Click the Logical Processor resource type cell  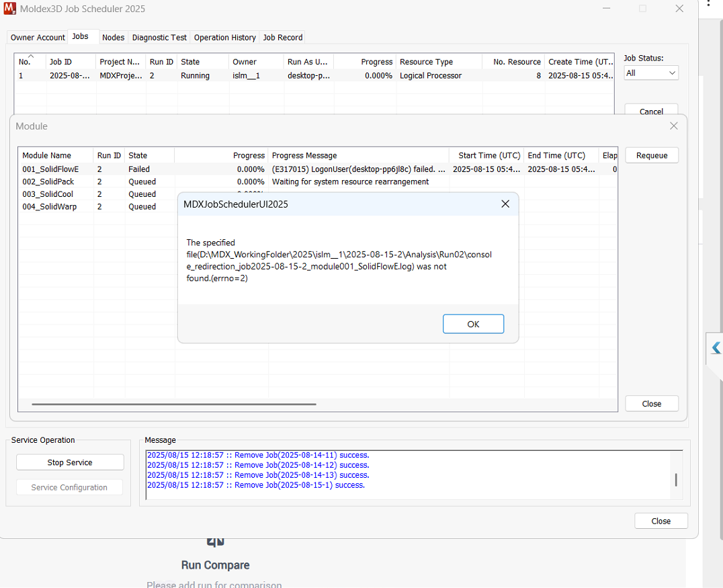[x=431, y=76]
